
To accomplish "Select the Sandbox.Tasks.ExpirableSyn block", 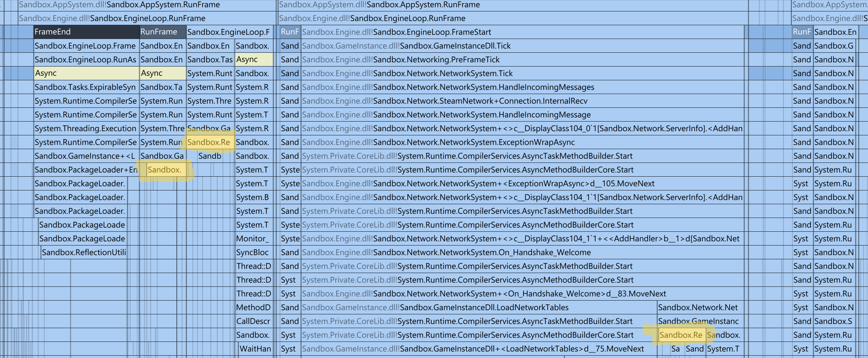I will (86, 87).
